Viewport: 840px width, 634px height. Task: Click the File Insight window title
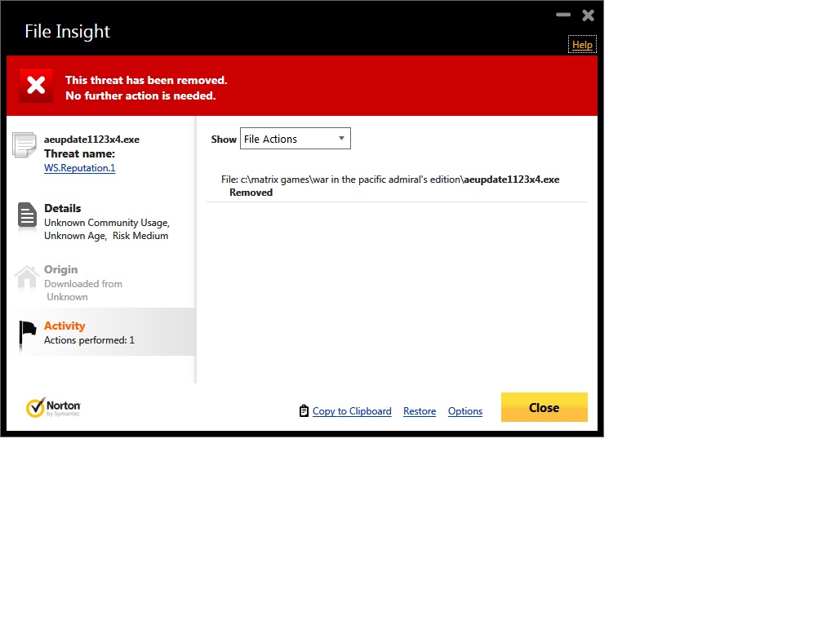coord(67,31)
